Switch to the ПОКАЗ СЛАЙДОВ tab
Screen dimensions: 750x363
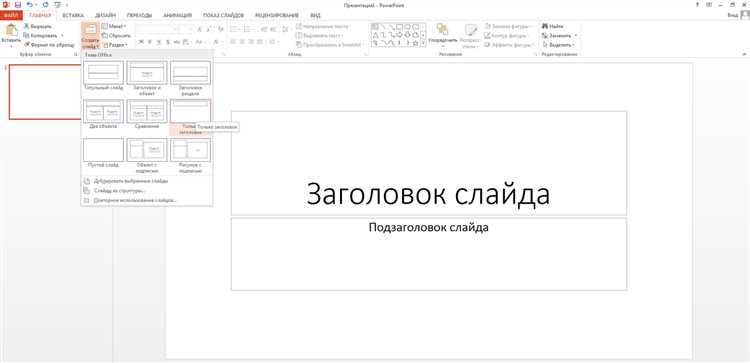coord(223,15)
